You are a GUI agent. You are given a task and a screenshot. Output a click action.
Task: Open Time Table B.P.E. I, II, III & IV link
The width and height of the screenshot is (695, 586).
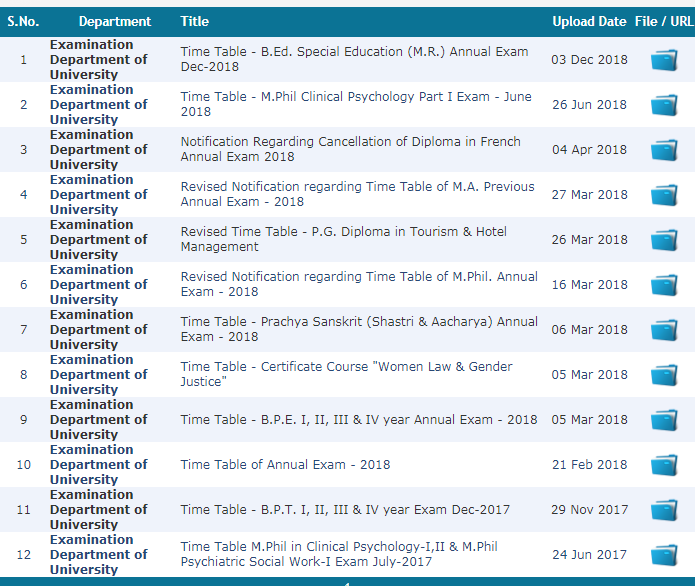tap(359, 419)
